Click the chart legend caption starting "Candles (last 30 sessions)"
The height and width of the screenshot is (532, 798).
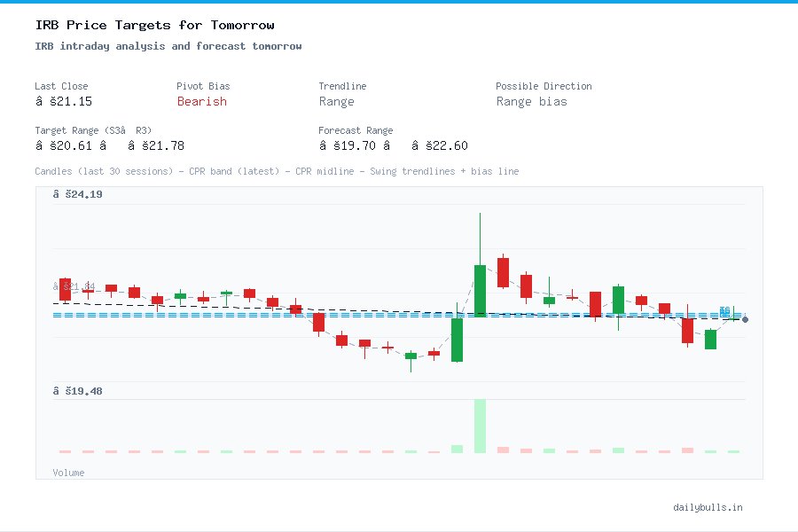pyautogui.click(x=277, y=171)
